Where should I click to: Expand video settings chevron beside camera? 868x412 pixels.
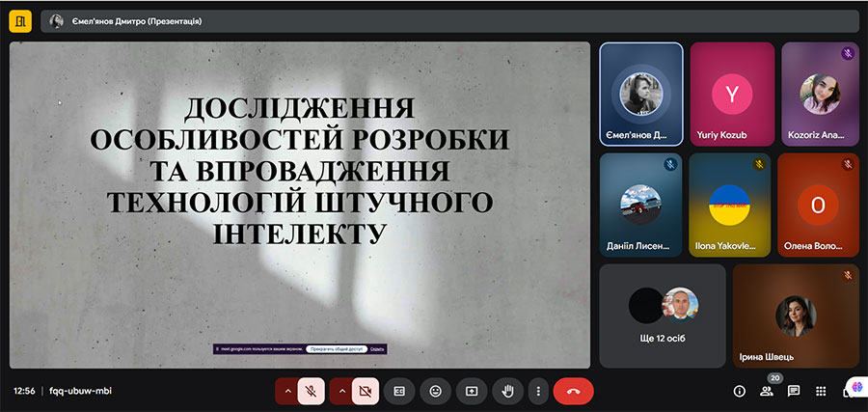[341, 392]
